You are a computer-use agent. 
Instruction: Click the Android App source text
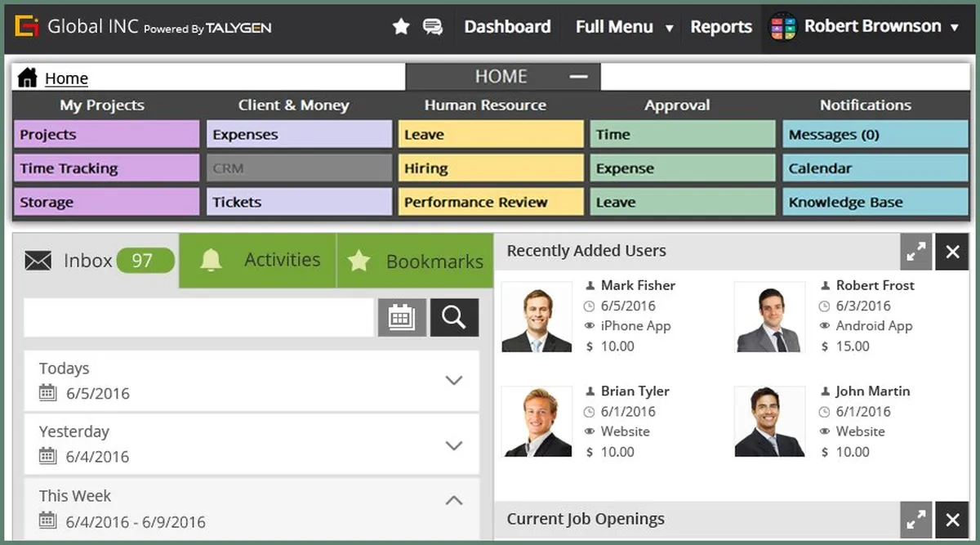pos(874,325)
